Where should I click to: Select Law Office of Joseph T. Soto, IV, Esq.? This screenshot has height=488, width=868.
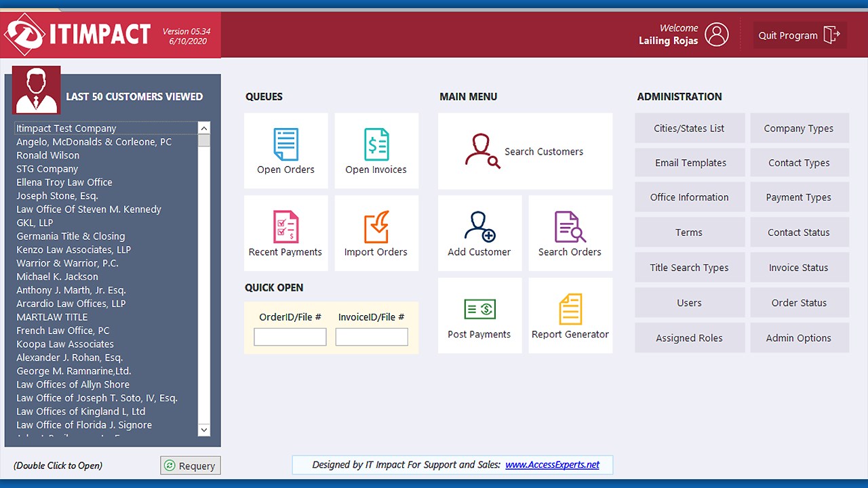106,398
